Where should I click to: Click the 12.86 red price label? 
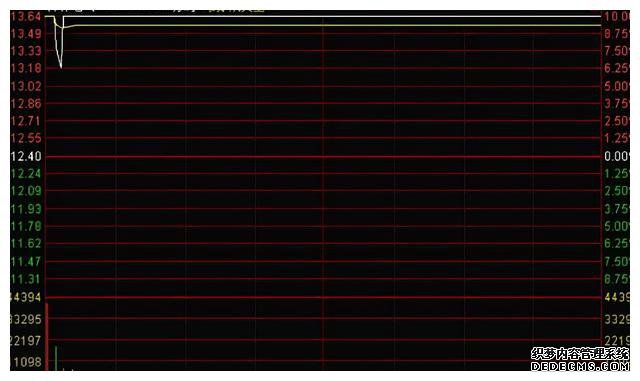click(x=26, y=104)
